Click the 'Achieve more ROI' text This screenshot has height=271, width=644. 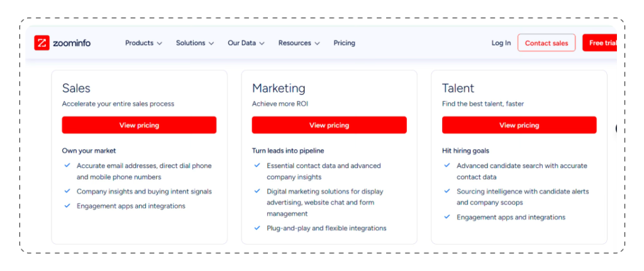(280, 104)
